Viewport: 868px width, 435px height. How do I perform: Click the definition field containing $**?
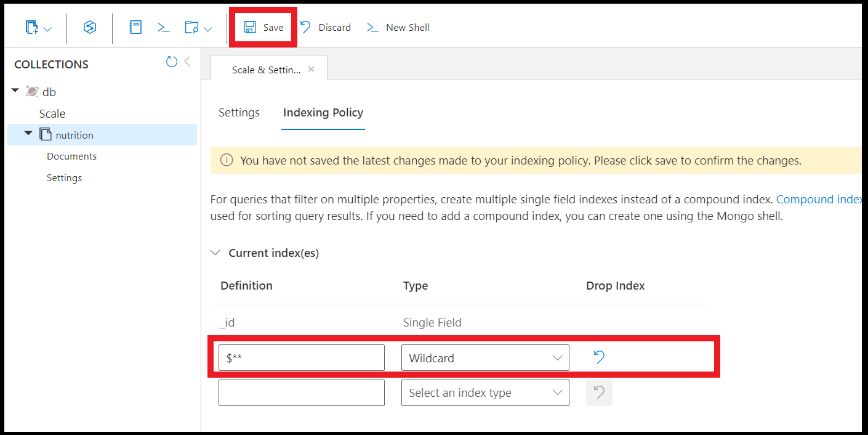(x=301, y=357)
